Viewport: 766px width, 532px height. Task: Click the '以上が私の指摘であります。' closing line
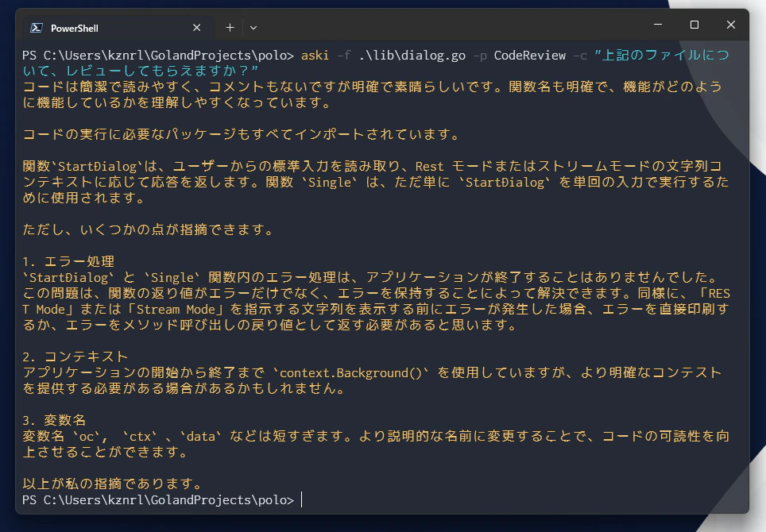coord(112,484)
